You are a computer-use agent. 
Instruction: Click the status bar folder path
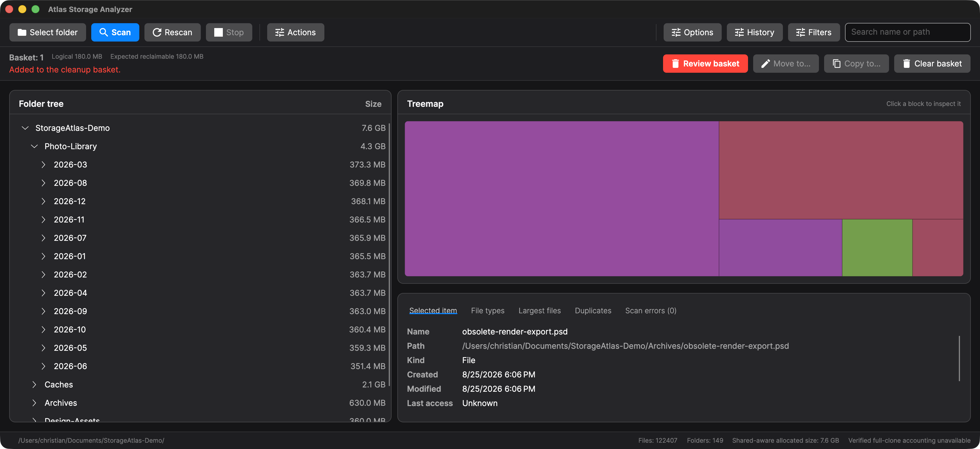[x=91, y=440]
